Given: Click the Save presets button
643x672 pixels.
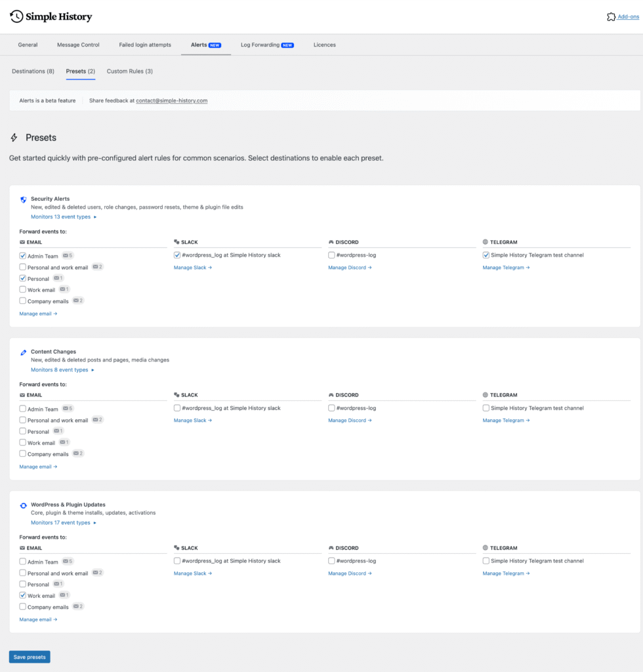Looking at the screenshot, I should [30, 657].
